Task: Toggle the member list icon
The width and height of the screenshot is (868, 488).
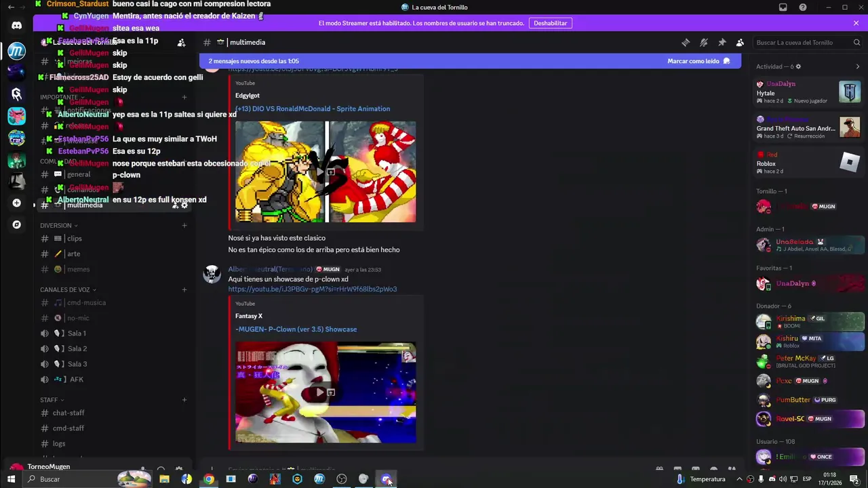Action: pyautogui.click(x=740, y=42)
